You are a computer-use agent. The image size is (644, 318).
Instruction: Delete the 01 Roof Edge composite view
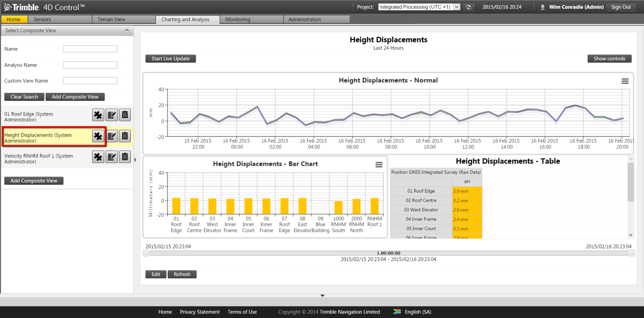125,115
